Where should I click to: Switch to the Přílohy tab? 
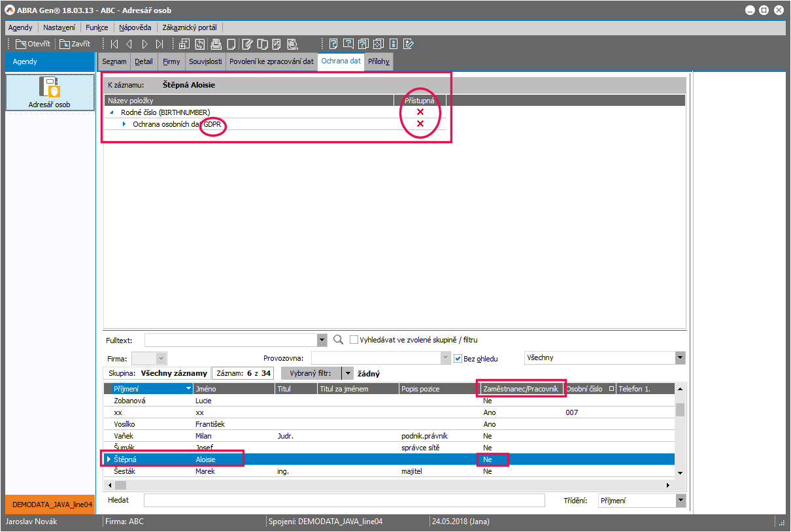coord(379,61)
